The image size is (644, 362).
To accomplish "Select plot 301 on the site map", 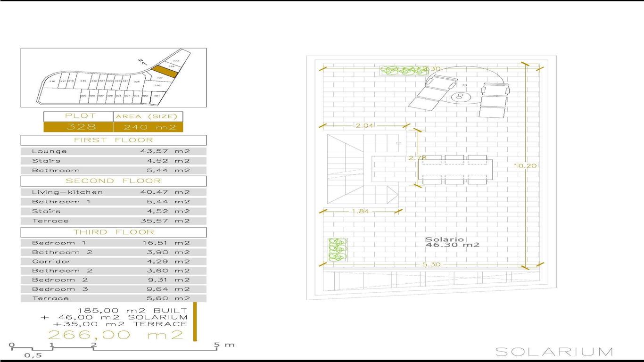I will (157, 97).
